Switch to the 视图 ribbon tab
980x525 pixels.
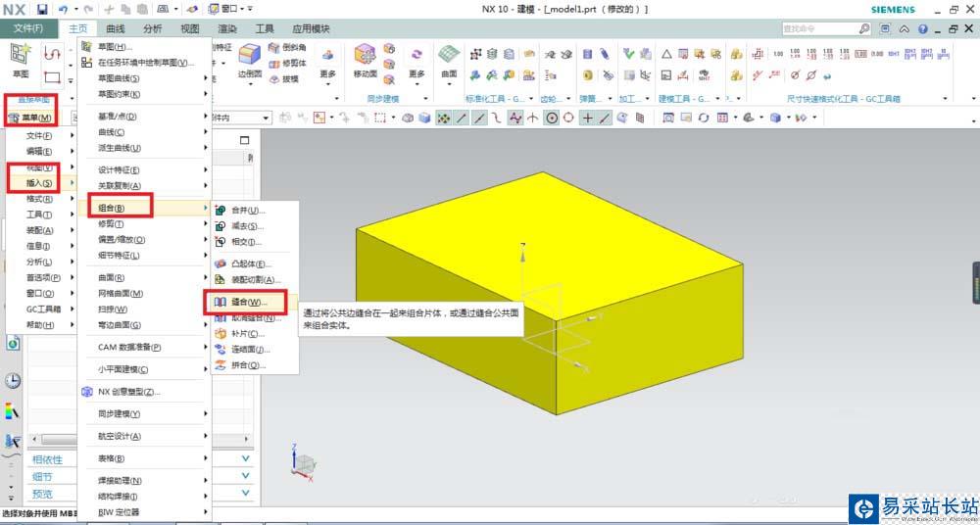[x=189, y=28]
